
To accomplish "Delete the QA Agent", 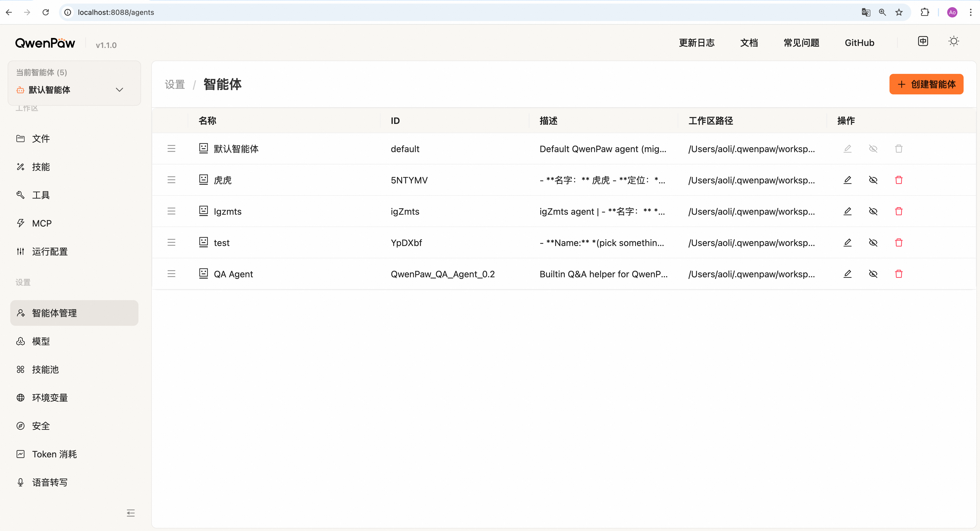I will tap(898, 273).
